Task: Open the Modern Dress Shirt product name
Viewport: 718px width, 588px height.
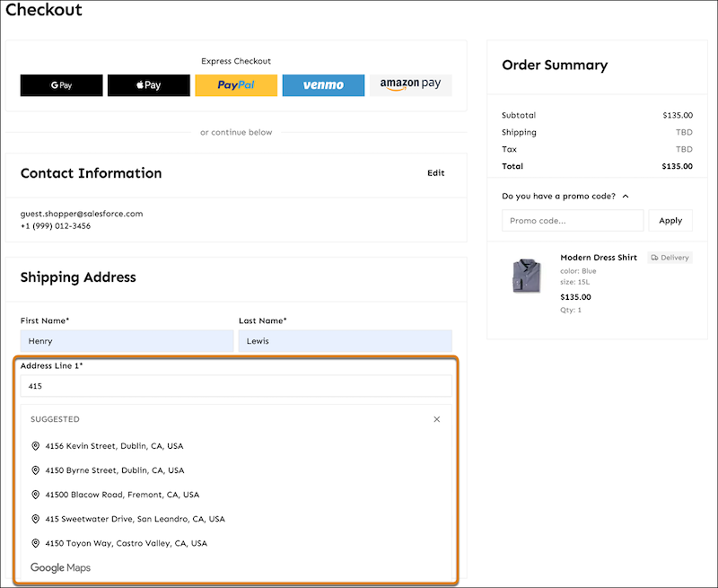Action: coord(599,258)
